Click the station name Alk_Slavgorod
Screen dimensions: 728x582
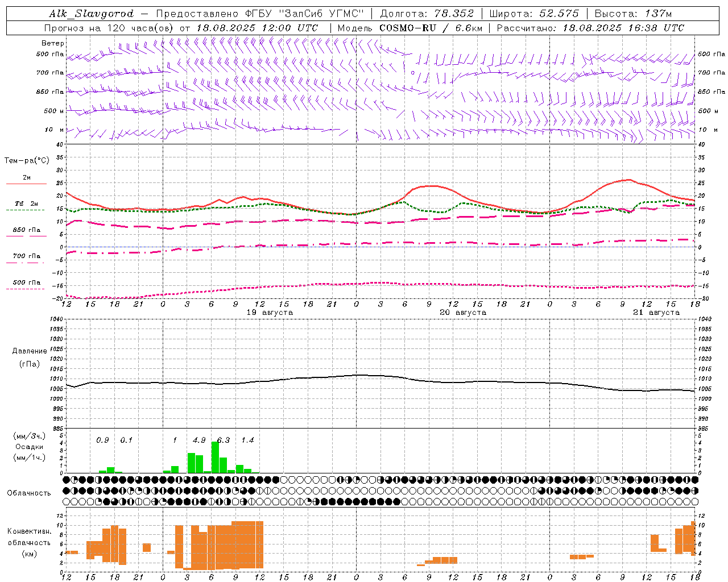tap(92, 14)
